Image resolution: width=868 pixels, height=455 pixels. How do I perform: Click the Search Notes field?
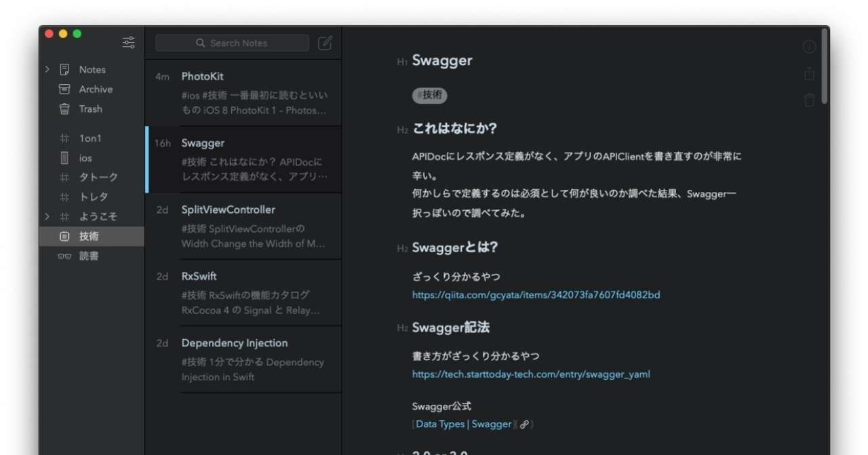232,43
